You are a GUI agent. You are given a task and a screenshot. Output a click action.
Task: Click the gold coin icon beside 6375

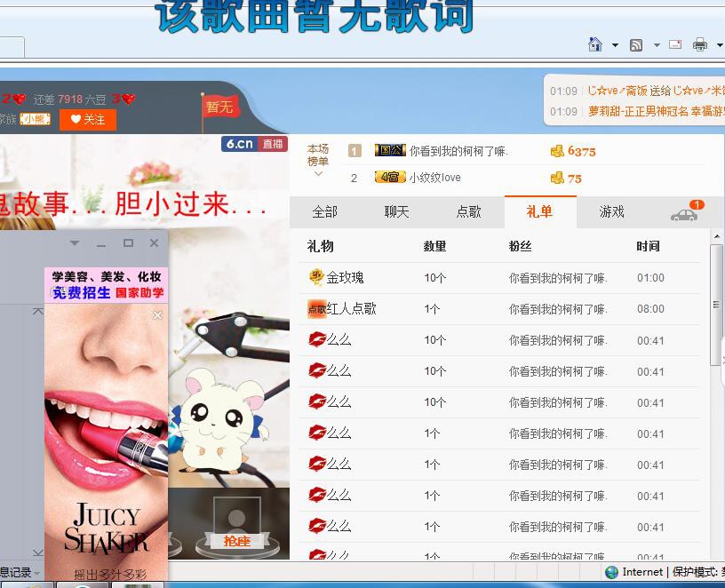(x=557, y=151)
